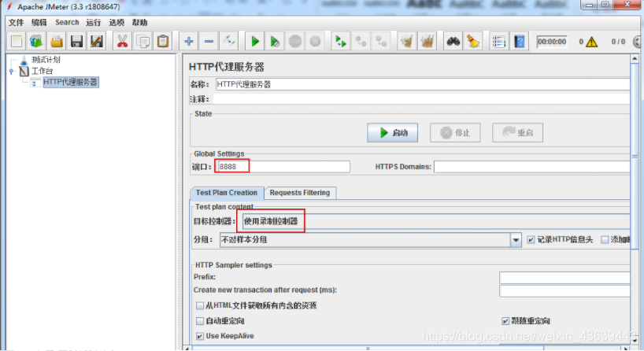Enable the 自动重定向 checkbox
Screen dimensions: 644x351
point(200,321)
